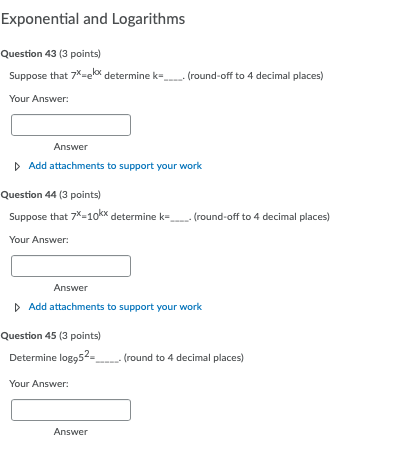This screenshot has height=449, width=415.
Task: Click the 'Question 44 (3 points)' heading
Action: coord(51,195)
